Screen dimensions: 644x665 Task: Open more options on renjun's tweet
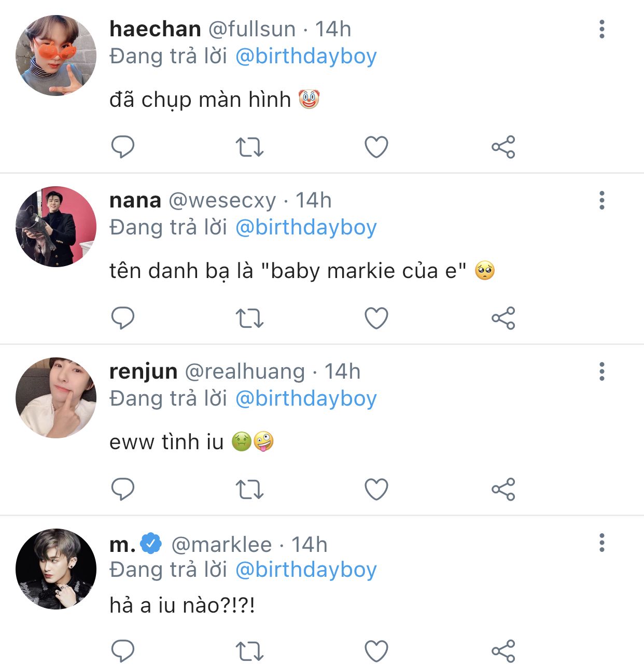click(x=601, y=371)
